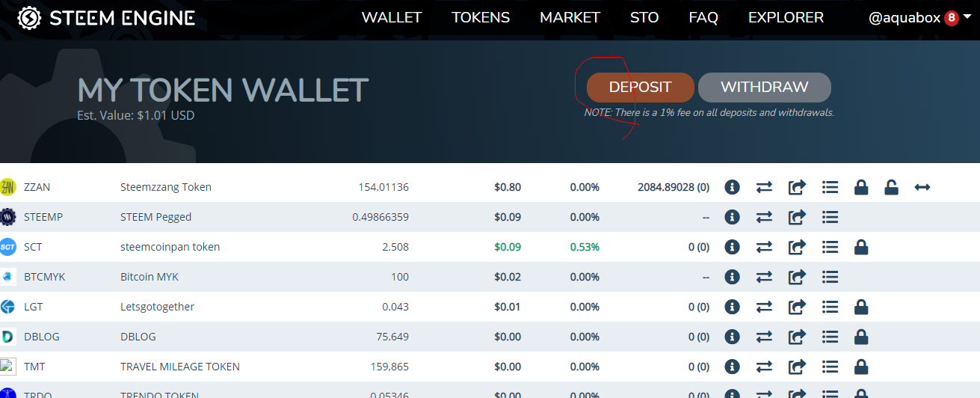Unstake ZZAN tokens using the open lock icon

click(891, 187)
